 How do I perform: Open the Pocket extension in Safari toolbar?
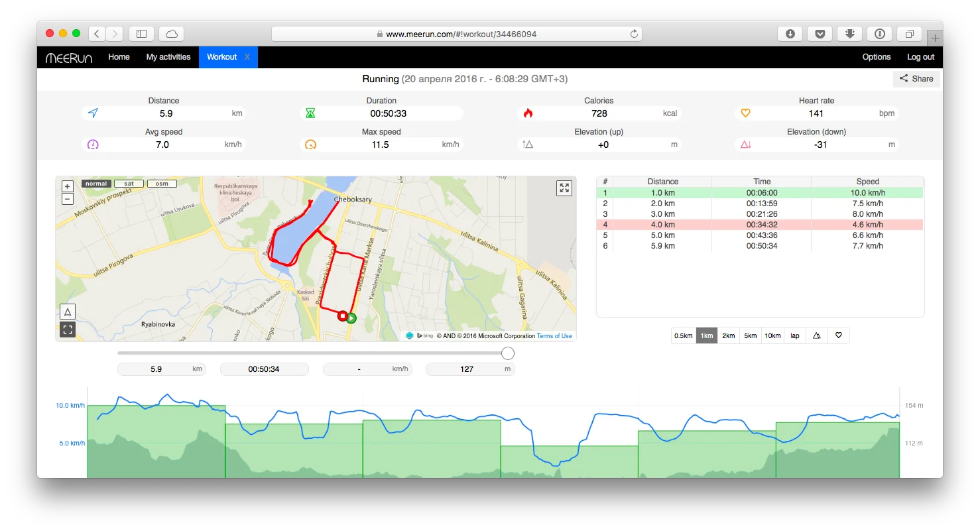coord(820,34)
